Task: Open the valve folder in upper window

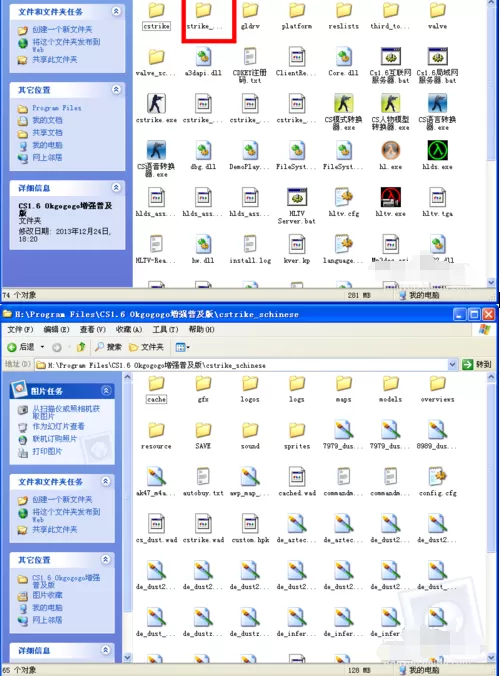Action: pos(438,10)
